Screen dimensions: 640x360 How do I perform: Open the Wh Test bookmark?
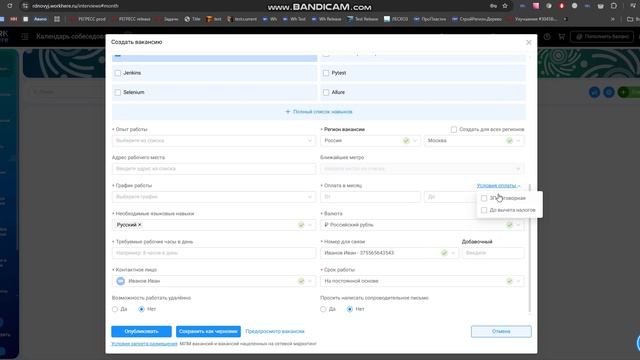pyautogui.click(x=294, y=19)
